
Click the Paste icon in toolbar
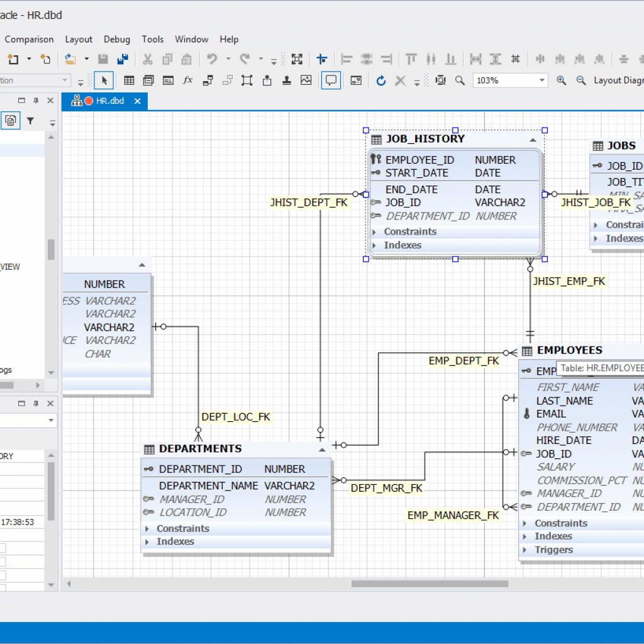186,59
